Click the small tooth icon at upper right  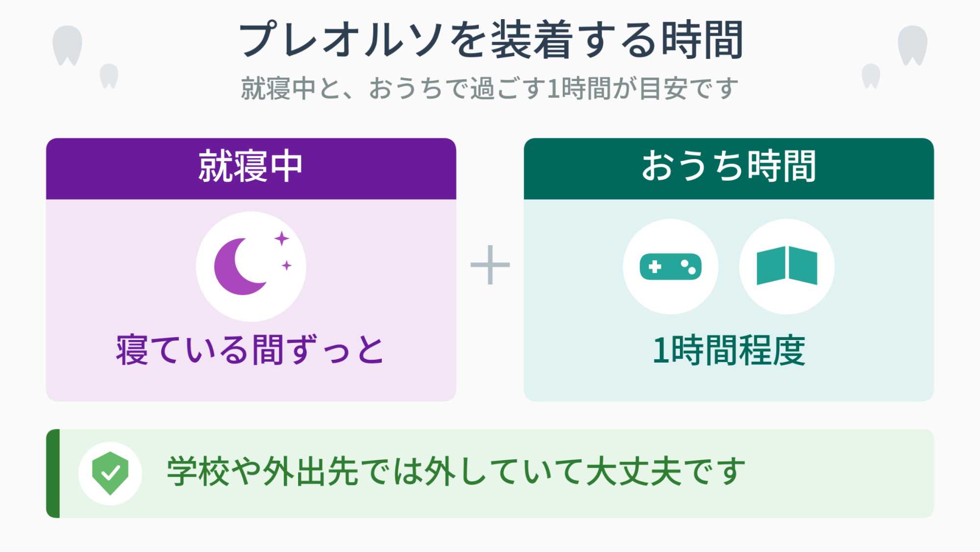[871, 76]
